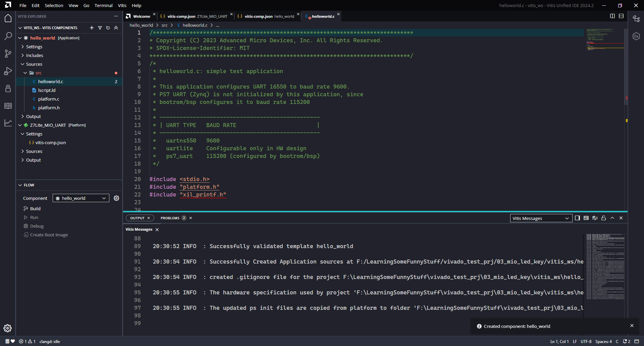
Task: Maximize the bottom panel with chevron up
Action: [x=612, y=218]
